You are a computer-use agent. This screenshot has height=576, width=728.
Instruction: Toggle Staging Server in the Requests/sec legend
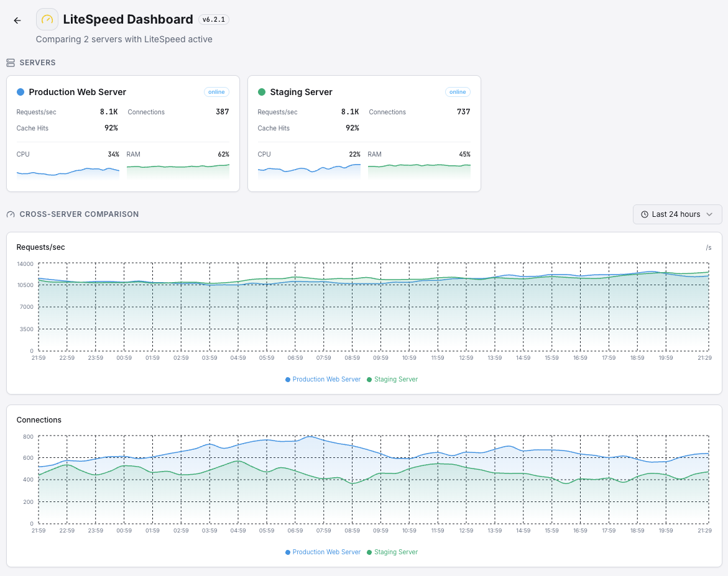392,379
